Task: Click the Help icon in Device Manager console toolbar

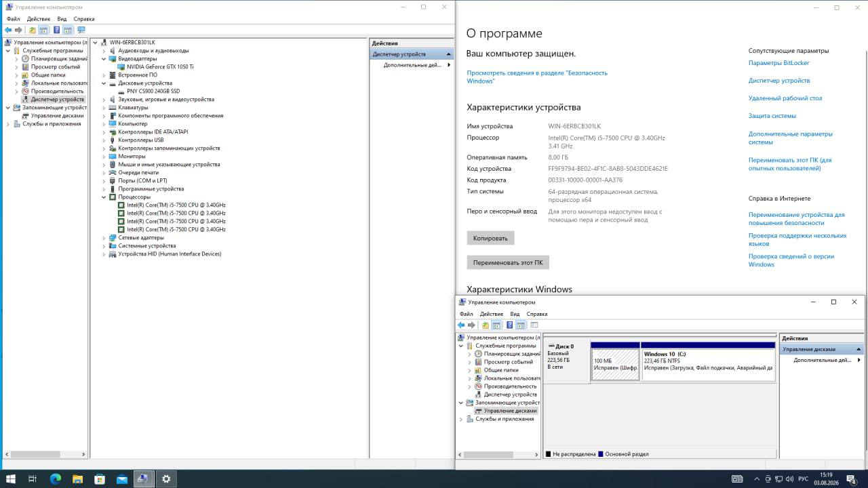Action: point(56,30)
